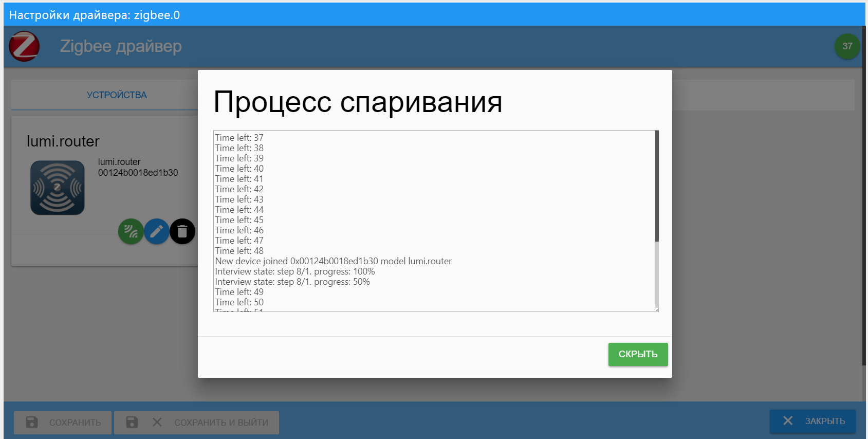The width and height of the screenshot is (868, 439).
Task: Click the Процесс спаривания dialog heading
Action: click(x=358, y=102)
